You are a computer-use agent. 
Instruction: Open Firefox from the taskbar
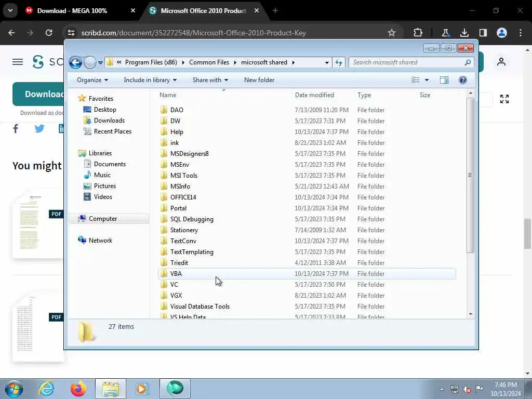(78, 389)
